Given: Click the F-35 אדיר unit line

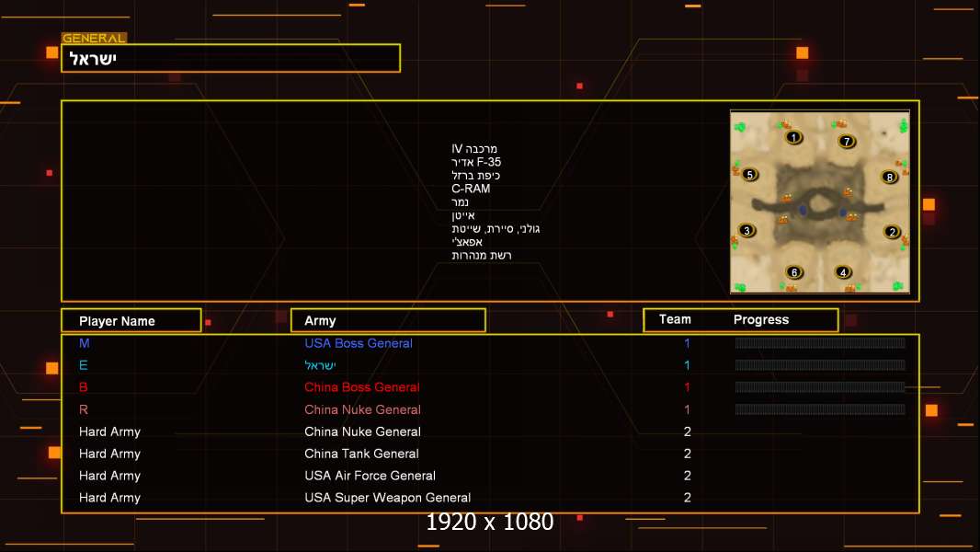Looking at the screenshot, I should (476, 162).
